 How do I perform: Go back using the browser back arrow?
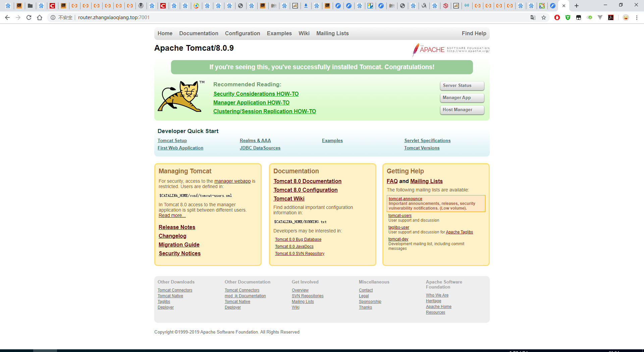[x=7, y=17]
